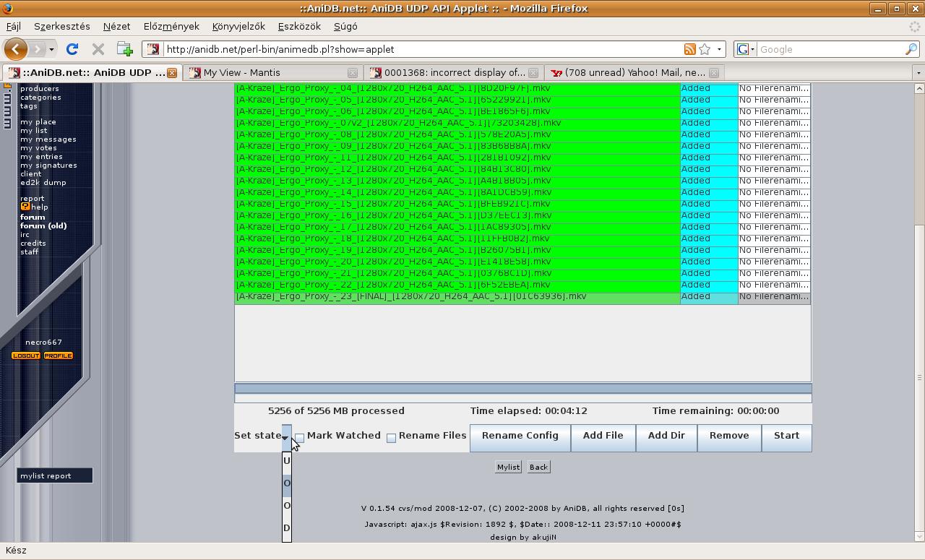Viewport: 925px width, 560px height.
Task: Click the search magnifier icon
Action: 911,49
